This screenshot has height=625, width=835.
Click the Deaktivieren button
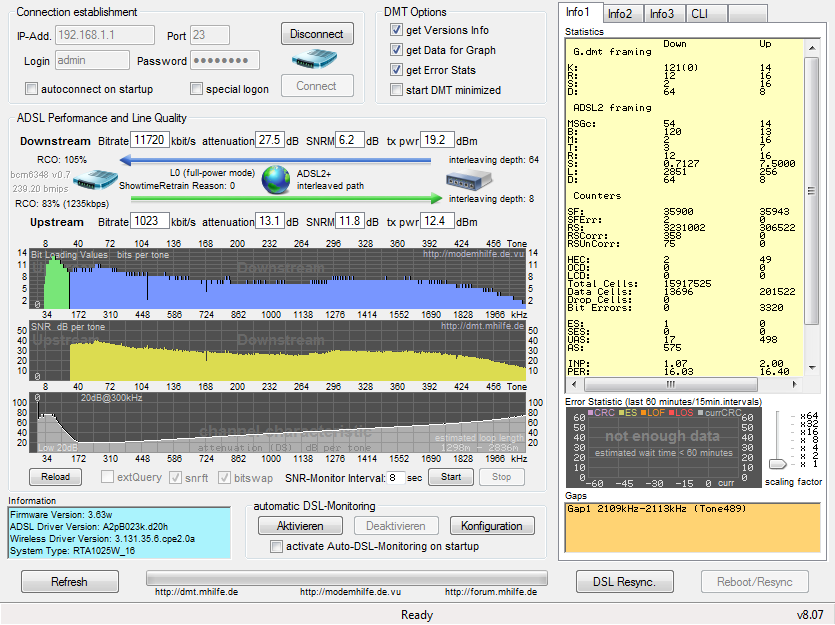tap(396, 526)
